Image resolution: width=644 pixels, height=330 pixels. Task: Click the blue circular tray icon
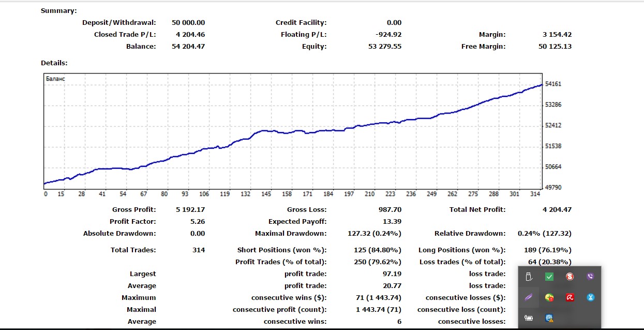coord(591,297)
